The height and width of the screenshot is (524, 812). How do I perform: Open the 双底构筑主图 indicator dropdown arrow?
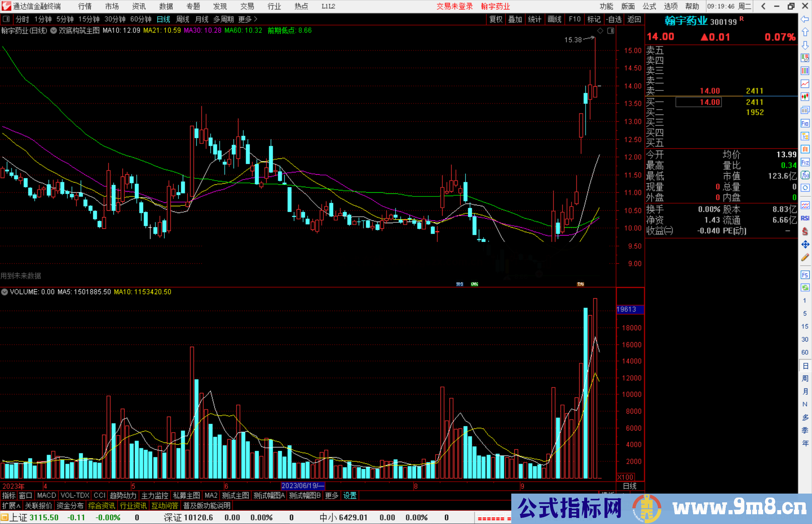click(53, 31)
